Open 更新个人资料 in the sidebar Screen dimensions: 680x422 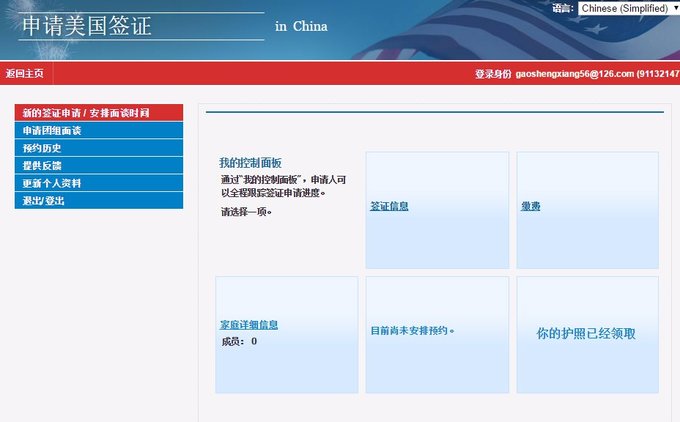coord(99,183)
